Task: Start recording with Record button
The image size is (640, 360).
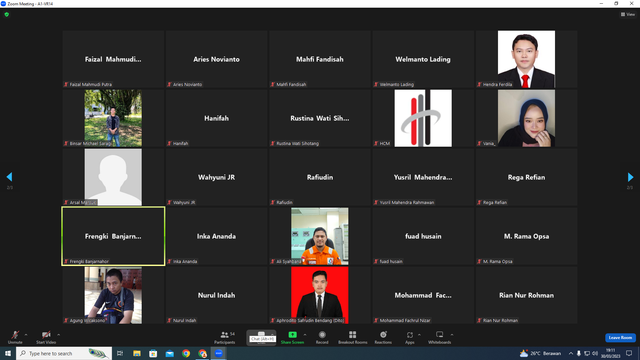Action: click(322, 337)
